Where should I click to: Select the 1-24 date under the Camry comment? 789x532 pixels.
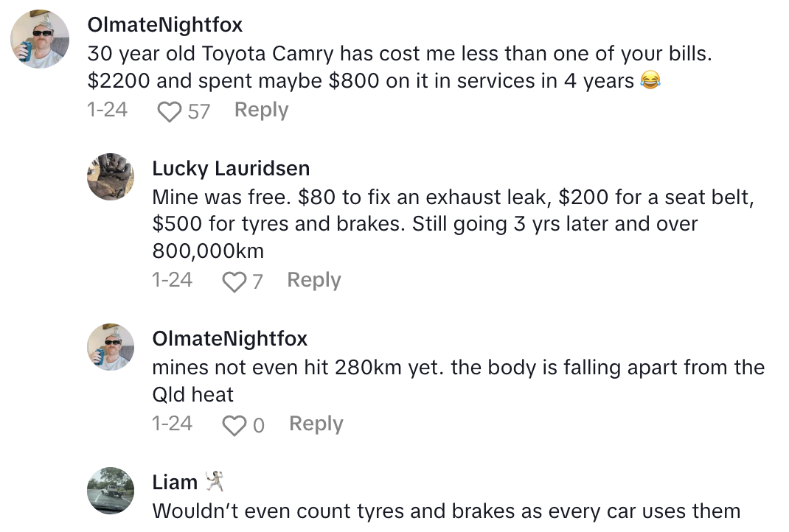(x=107, y=111)
